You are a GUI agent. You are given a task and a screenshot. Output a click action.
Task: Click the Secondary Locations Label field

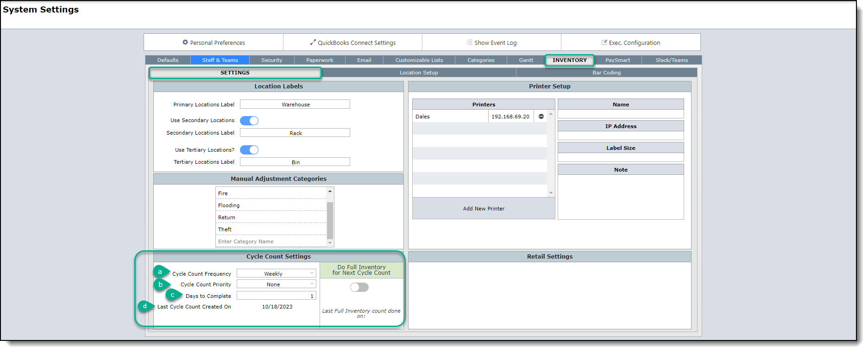click(x=295, y=133)
